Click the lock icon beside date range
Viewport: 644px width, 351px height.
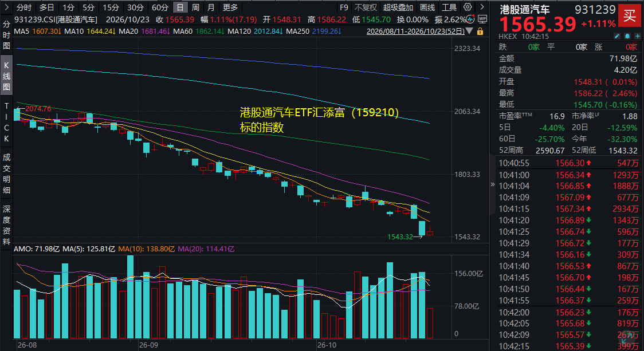[x=480, y=31]
